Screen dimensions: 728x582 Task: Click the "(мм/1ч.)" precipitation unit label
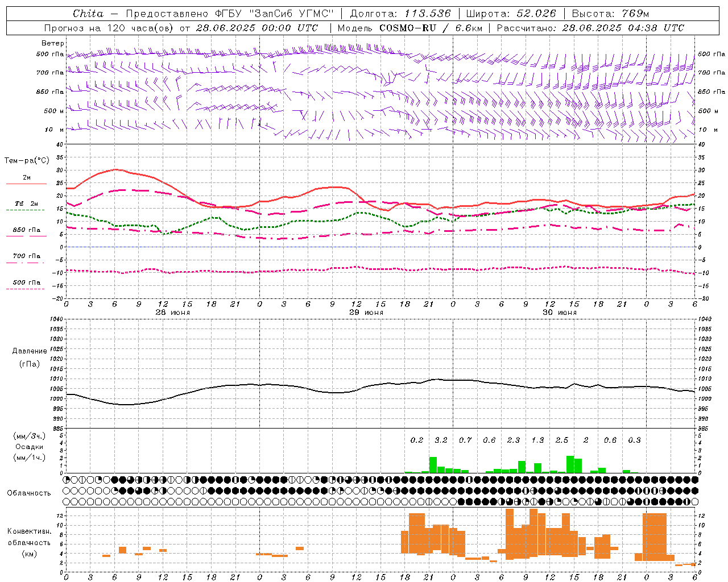[x=30, y=458]
